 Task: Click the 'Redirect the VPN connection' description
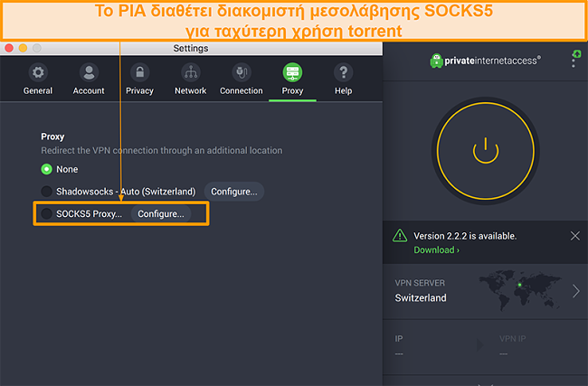click(x=162, y=150)
